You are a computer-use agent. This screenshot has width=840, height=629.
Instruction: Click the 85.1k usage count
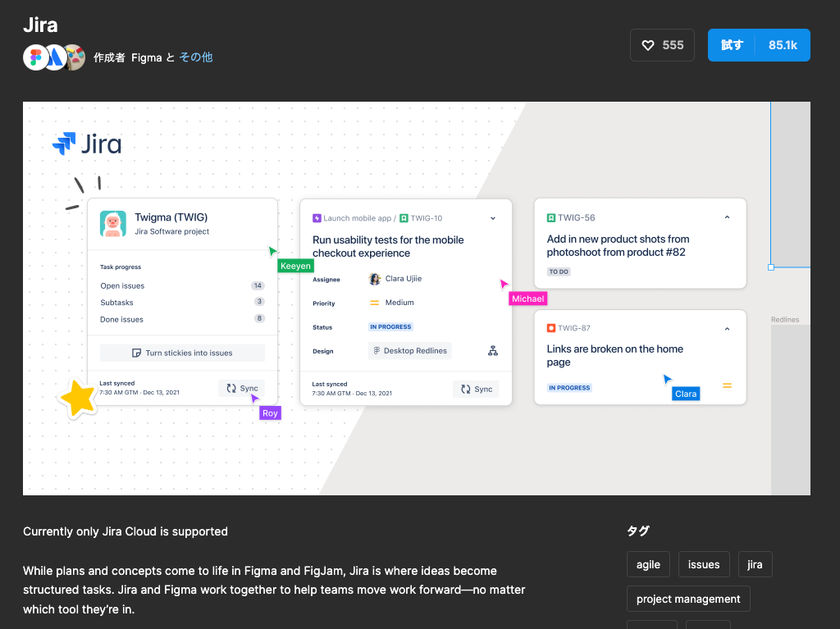(783, 45)
